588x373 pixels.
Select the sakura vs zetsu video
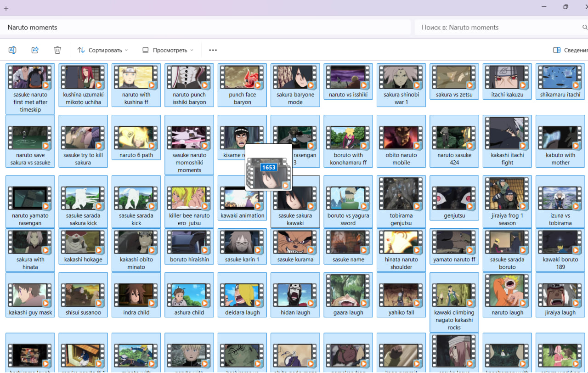coord(454,82)
